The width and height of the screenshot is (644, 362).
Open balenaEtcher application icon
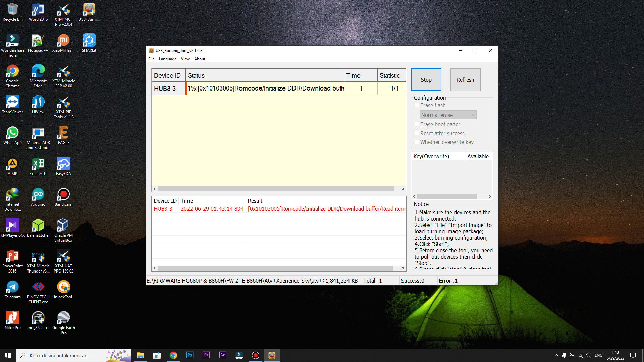click(x=37, y=226)
